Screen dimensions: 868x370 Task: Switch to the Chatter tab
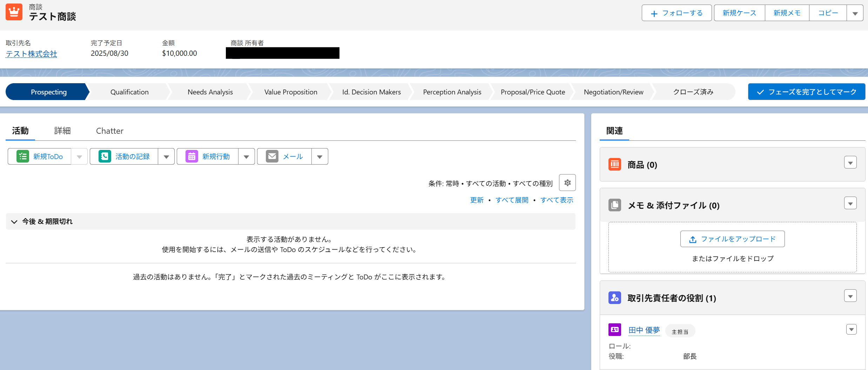(x=109, y=131)
